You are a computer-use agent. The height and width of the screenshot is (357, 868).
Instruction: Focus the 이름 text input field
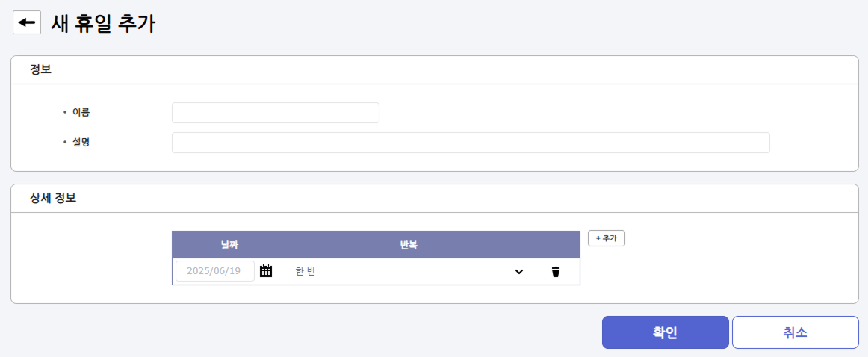coord(275,113)
